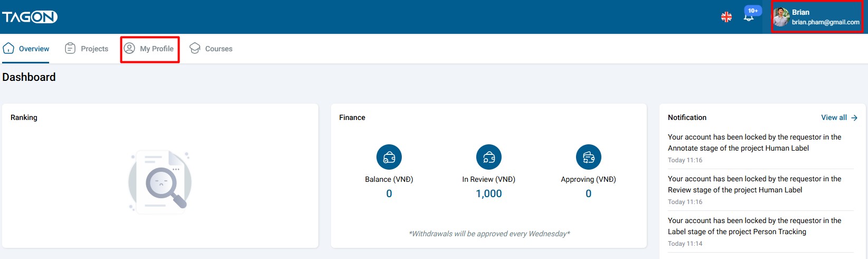Click View all notifications link
The height and width of the screenshot is (259, 868).
tap(834, 117)
